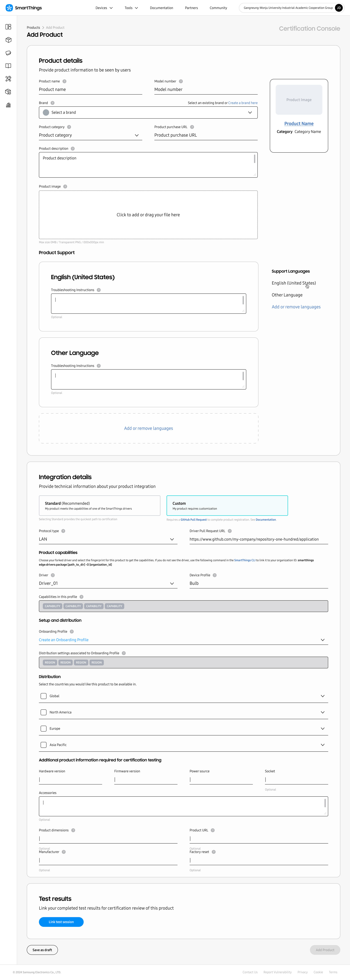Check the Global distribution checkbox

(x=43, y=696)
